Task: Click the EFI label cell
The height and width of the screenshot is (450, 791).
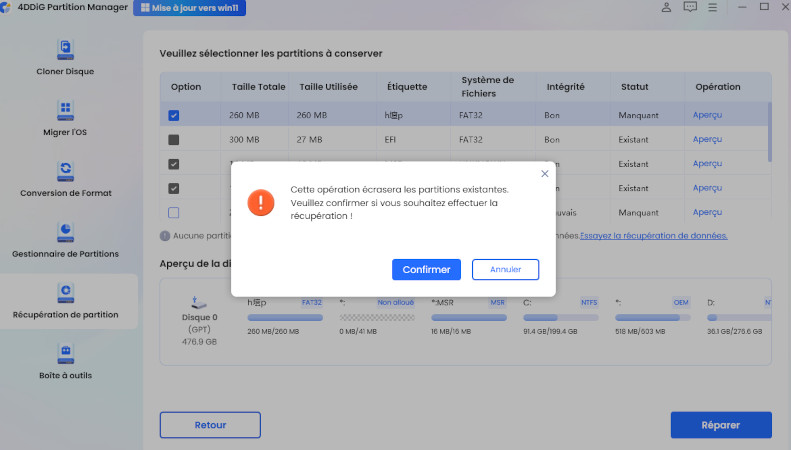Action: point(390,140)
